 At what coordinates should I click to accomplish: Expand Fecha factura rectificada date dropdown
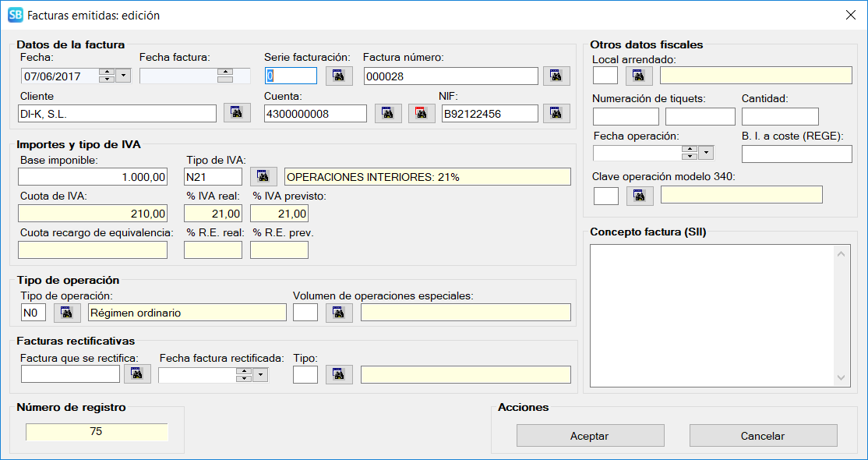click(260, 375)
